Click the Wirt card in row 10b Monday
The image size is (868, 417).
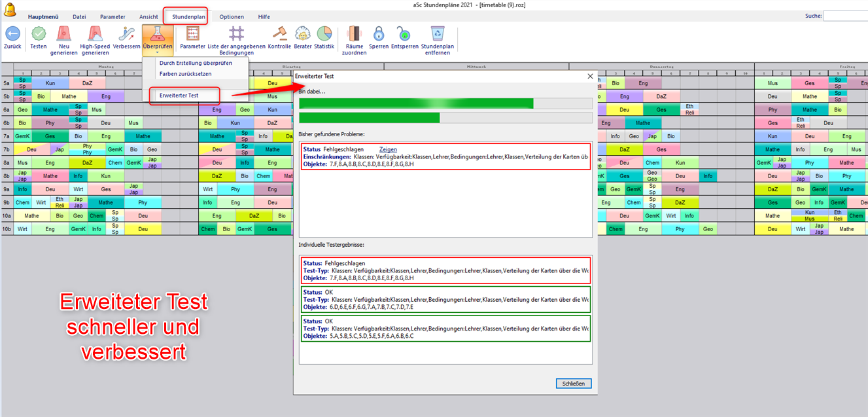[23, 229]
